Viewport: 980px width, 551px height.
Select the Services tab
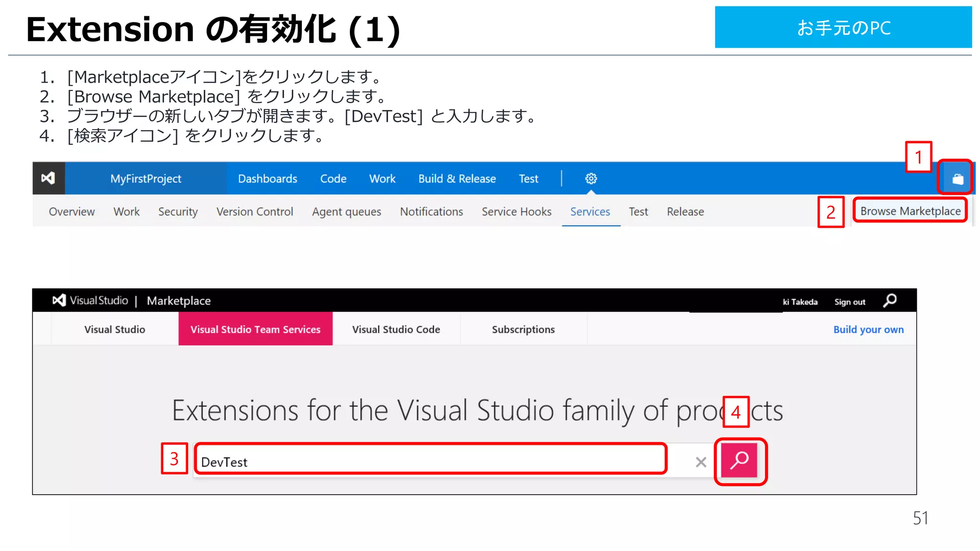[590, 211]
